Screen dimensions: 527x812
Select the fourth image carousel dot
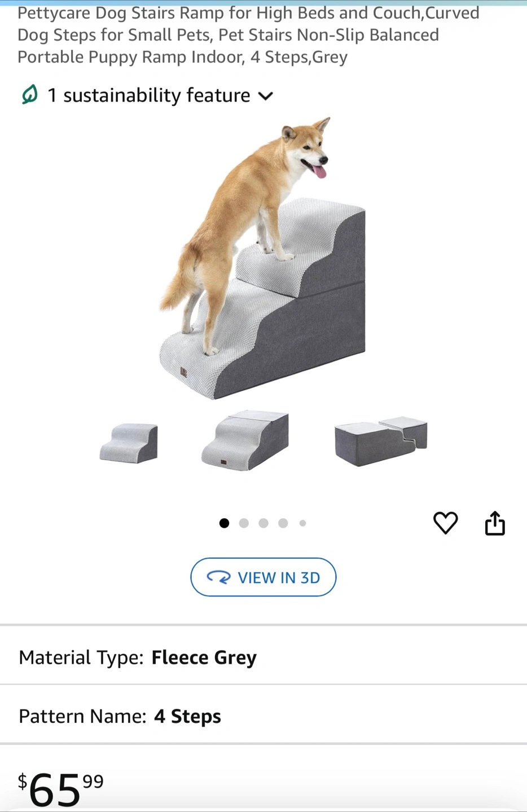[283, 523]
